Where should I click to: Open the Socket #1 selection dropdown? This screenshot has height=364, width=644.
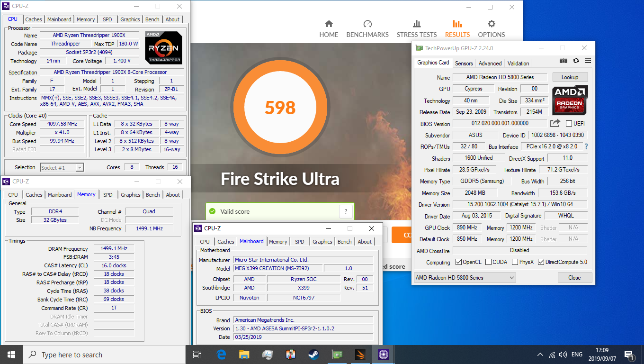click(x=62, y=167)
